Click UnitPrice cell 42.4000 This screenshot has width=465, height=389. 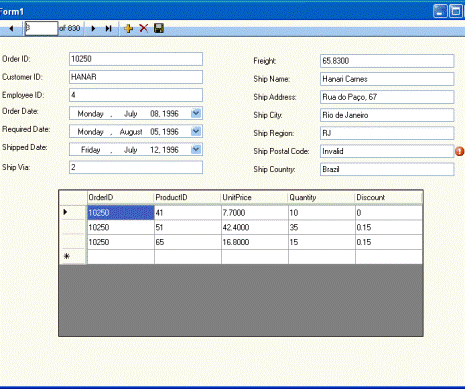pos(255,227)
